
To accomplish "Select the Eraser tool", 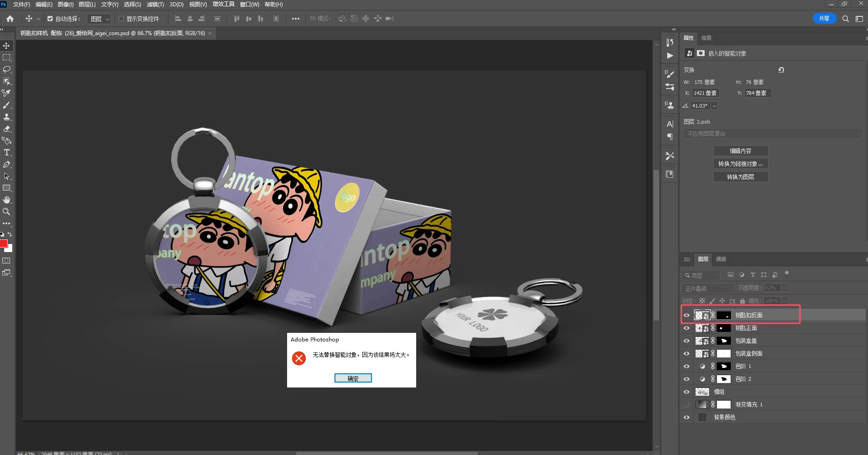I will pyautogui.click(x=6, y=129).
